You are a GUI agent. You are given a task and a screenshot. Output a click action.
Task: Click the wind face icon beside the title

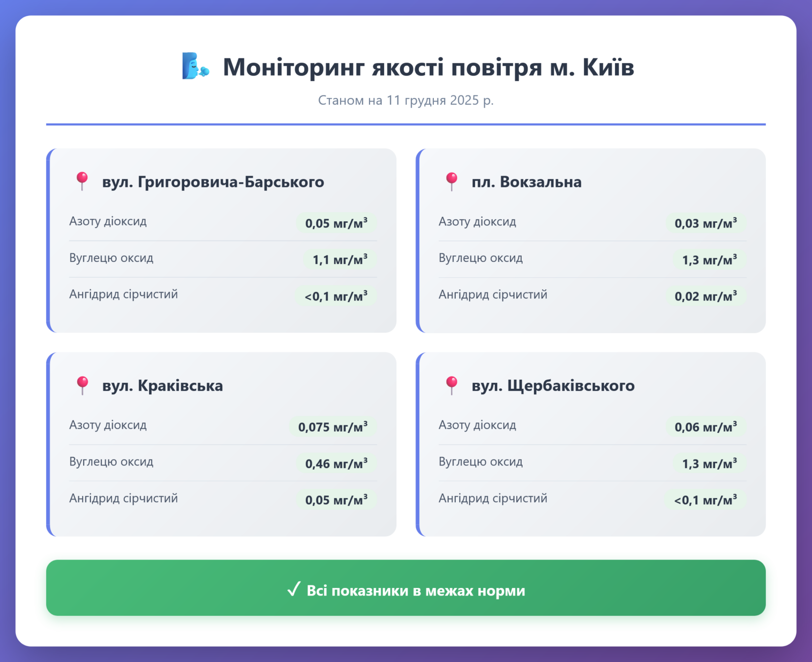pos(195,66)
